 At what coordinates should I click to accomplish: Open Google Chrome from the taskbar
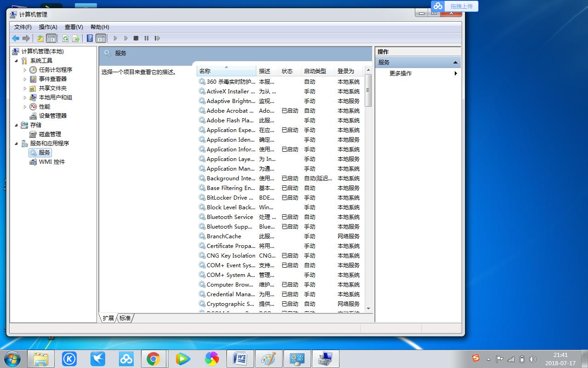(154, 358)
